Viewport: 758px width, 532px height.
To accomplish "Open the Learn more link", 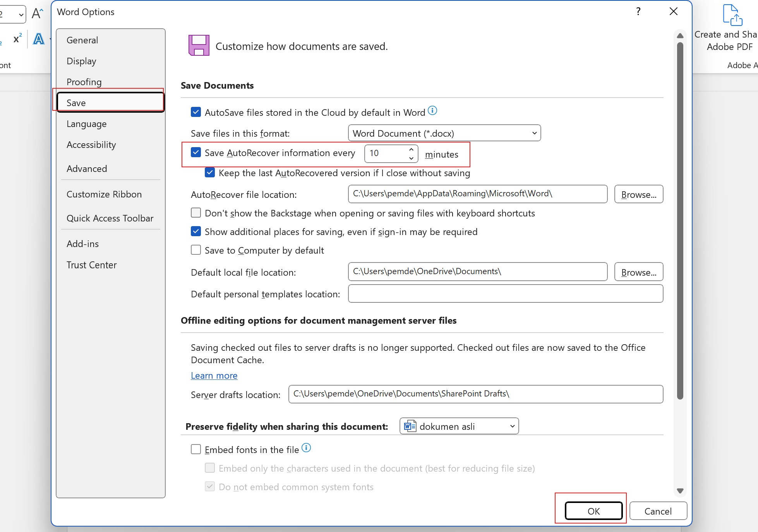I will 214,375.
